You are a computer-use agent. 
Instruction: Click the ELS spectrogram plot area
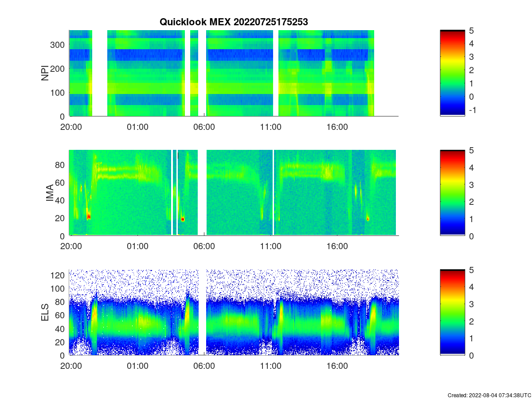tap(234, 312)
